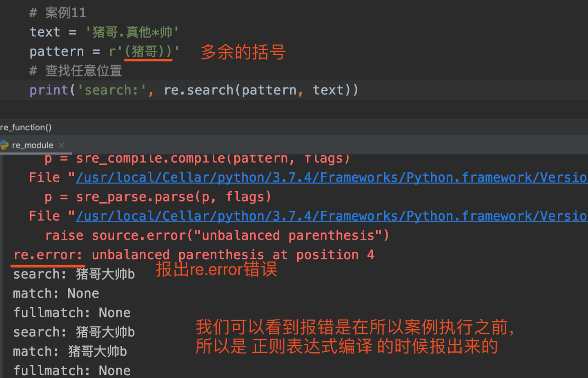
Task: Select the pattern variable line in code
Action: point(102,51)
